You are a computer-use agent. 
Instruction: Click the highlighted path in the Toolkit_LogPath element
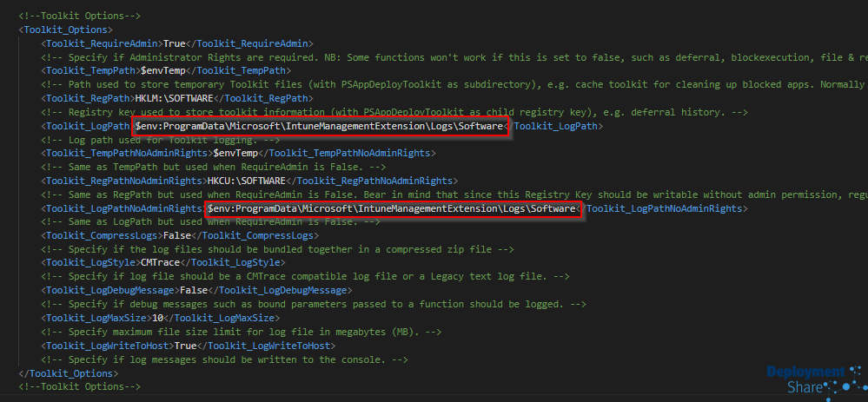[x=320, y=127]
